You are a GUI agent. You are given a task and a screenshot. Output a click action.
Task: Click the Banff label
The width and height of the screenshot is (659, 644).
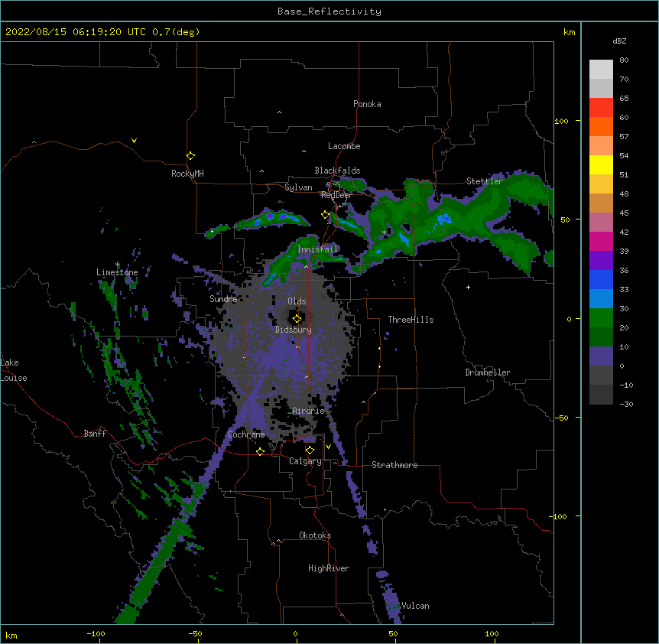point(95,434)
